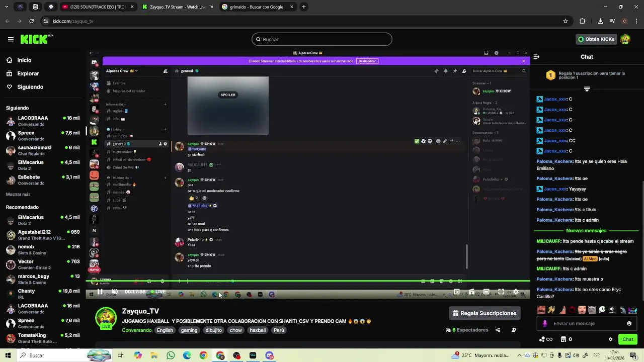Viewport: 644px width, 362px height.
Task: Type in Enviar un mensaje field
Action: click(x=586, y=323)
